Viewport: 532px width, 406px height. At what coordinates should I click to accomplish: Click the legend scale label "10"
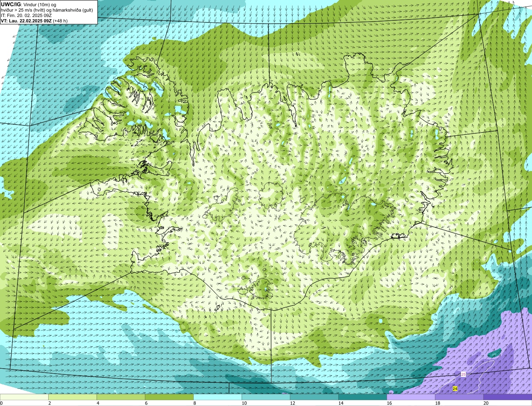(244, 403)
